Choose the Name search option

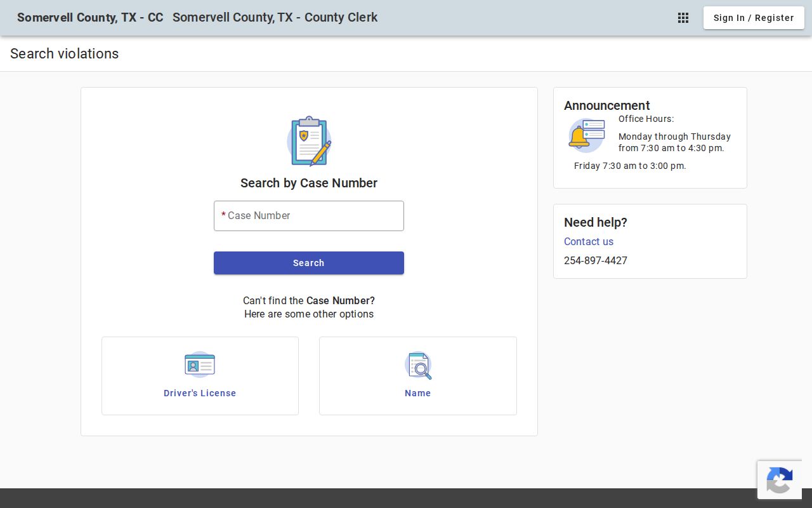coord(418,376)
